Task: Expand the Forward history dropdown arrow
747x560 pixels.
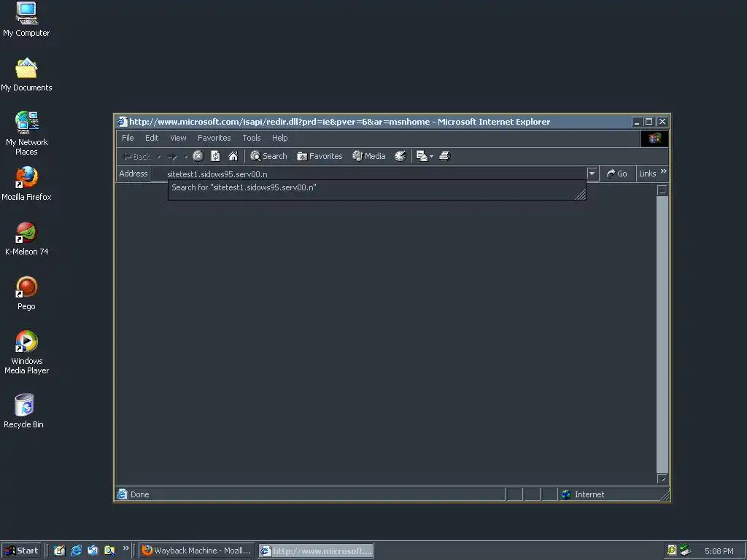Action: point(185,156)
